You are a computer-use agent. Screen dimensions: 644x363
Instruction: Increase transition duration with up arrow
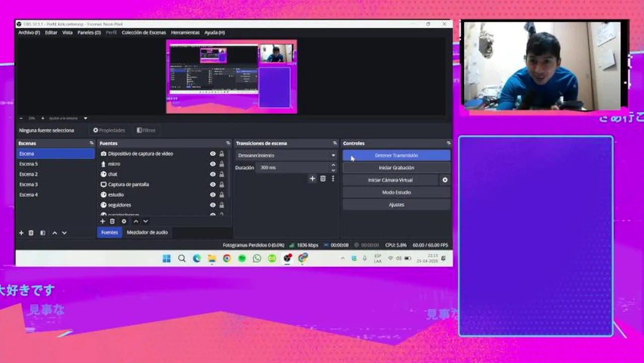pos(333,165)
